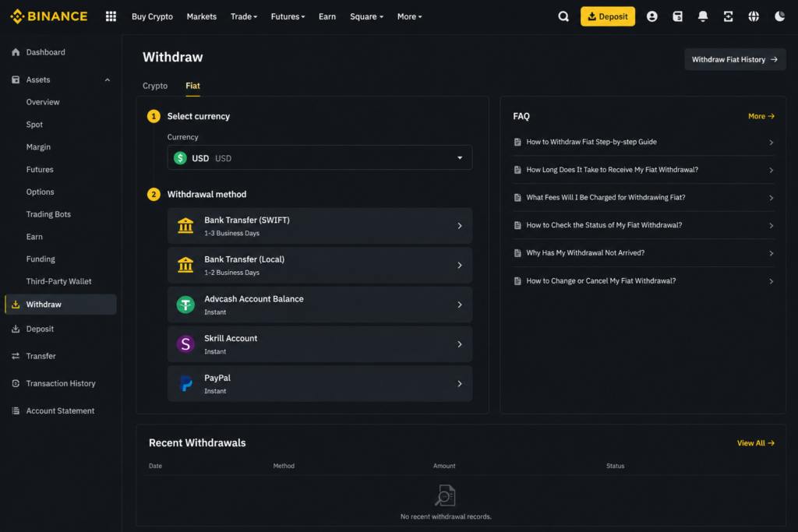
Task: Go to Overview under Assets
Action: tap(43, 102)
